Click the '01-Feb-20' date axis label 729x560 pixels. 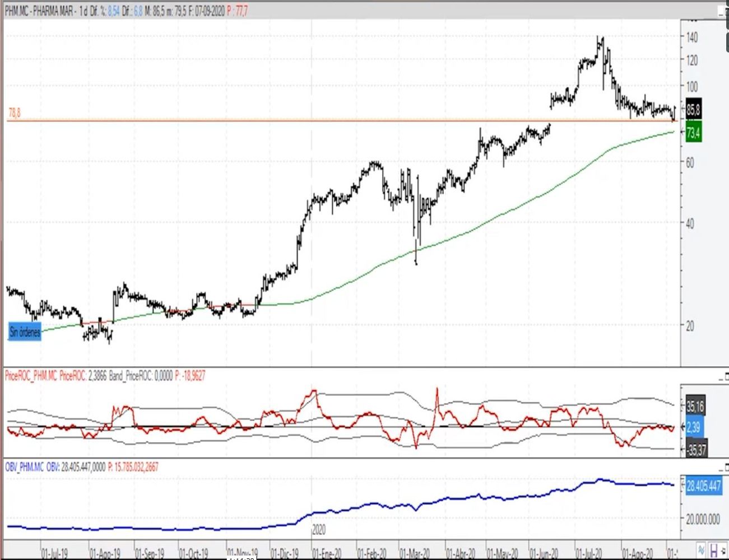372,554
